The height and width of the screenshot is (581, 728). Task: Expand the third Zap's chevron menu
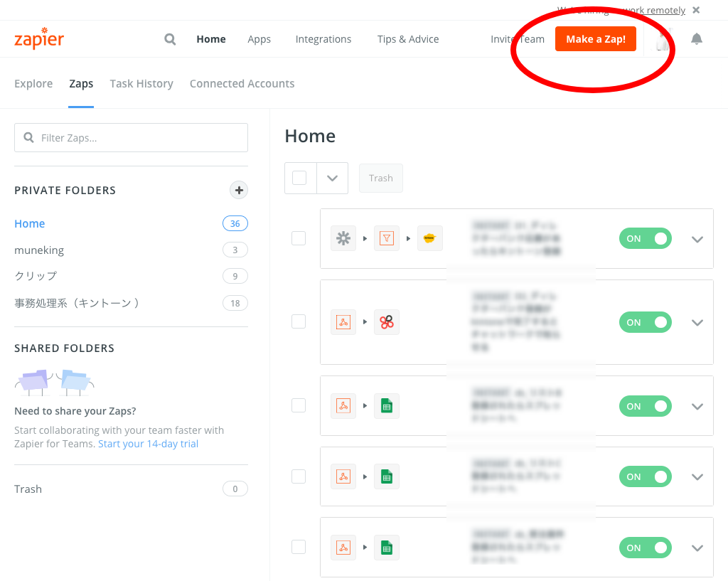point(697,406)
